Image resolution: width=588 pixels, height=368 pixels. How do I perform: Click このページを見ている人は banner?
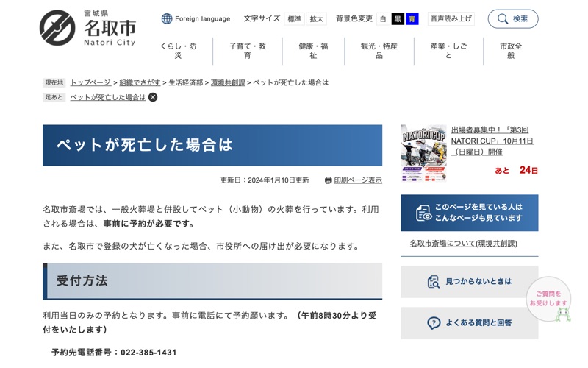tap(469, 213)
